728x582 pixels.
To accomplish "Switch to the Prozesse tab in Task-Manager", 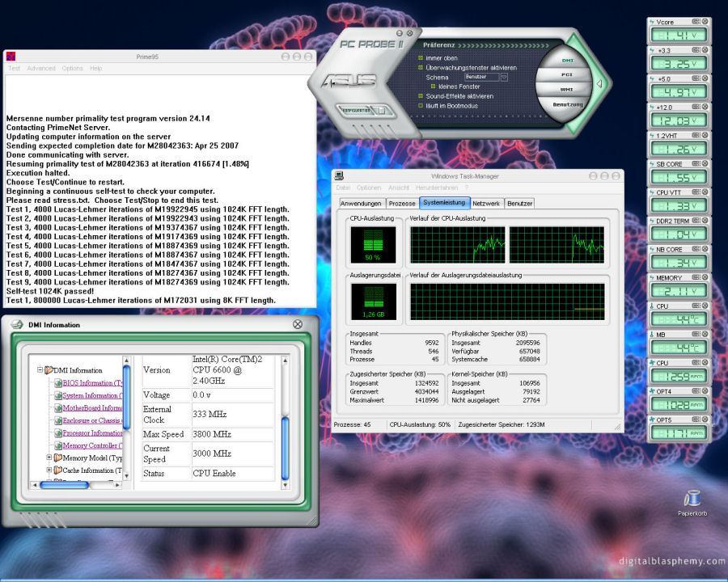I will (x=402, y=203).
